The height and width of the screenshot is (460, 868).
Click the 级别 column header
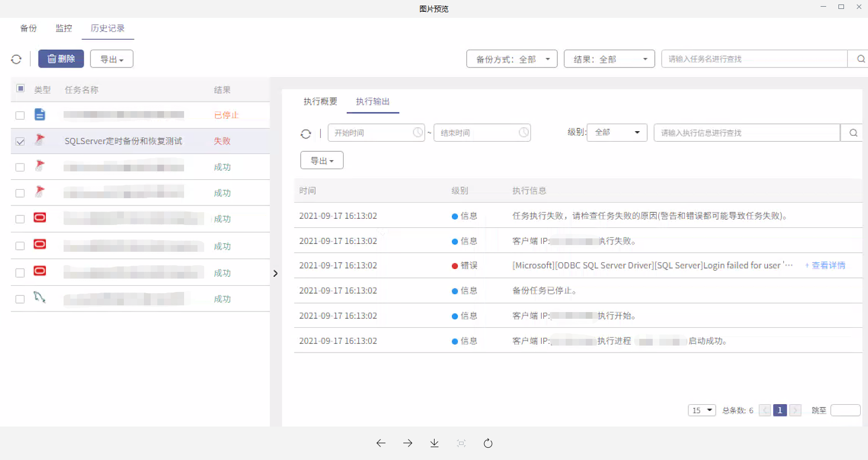click(460, 190)
